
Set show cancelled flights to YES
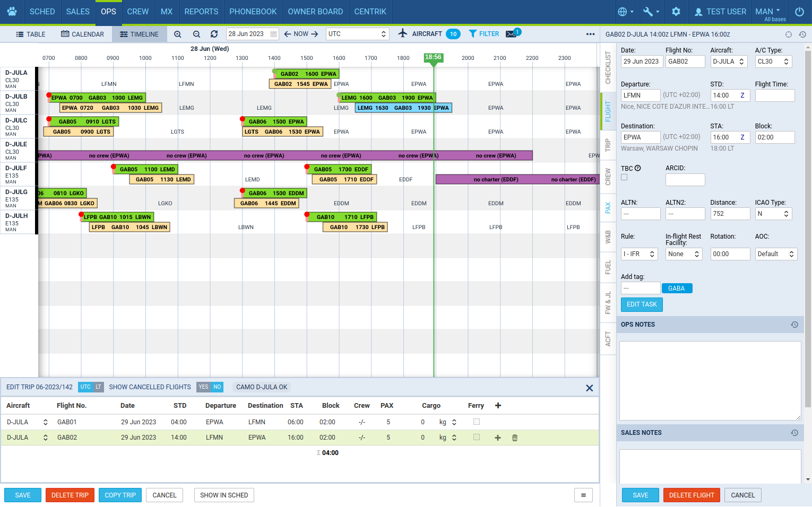tap(203, 387)
